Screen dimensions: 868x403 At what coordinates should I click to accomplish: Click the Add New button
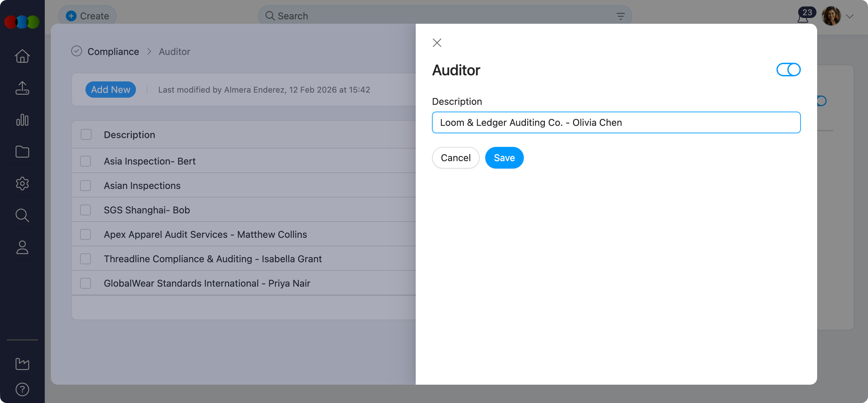click(111, 89)
